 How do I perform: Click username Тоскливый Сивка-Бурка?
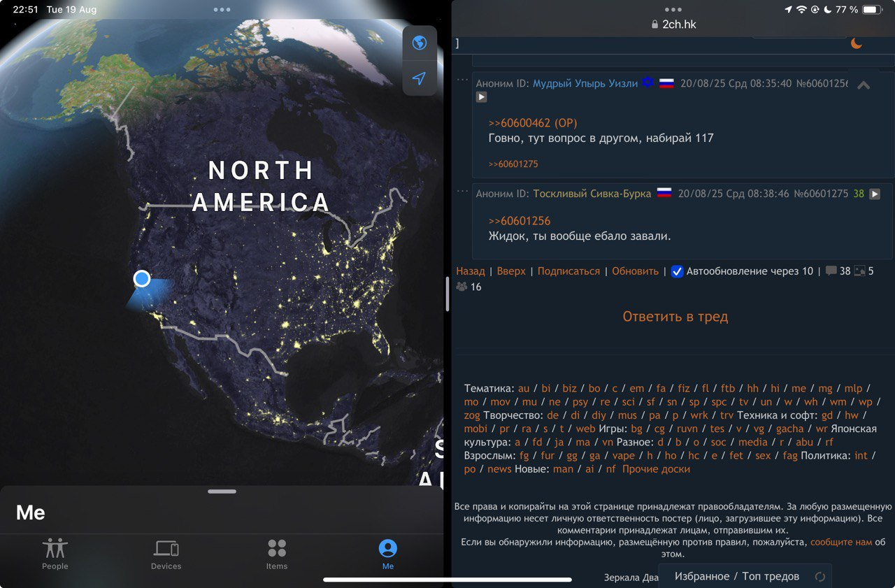(x=592, y=194)
